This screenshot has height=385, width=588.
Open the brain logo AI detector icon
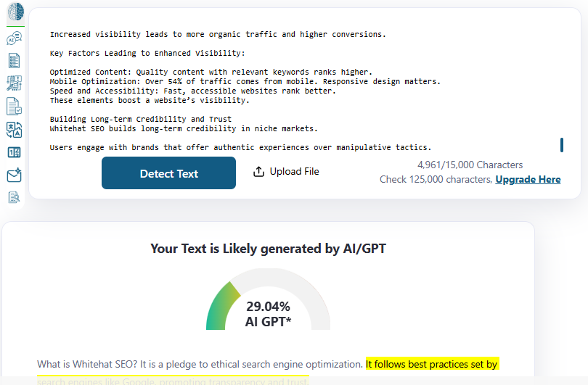point(15,12)
